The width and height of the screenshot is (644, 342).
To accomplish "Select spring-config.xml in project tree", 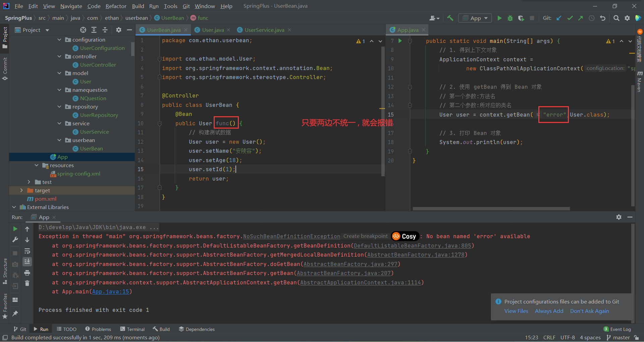I will point(78,174).
